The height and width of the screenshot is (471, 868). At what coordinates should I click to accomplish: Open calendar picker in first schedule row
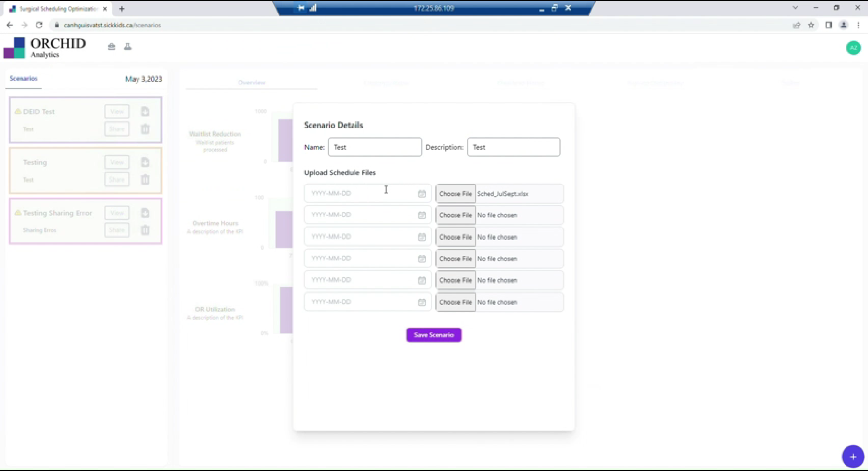pos(421,193)
